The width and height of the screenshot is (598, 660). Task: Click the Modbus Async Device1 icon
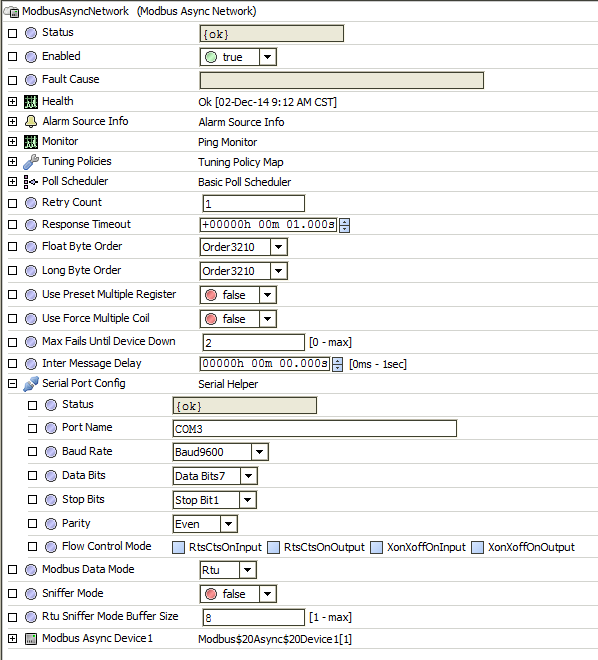[31, 639]
